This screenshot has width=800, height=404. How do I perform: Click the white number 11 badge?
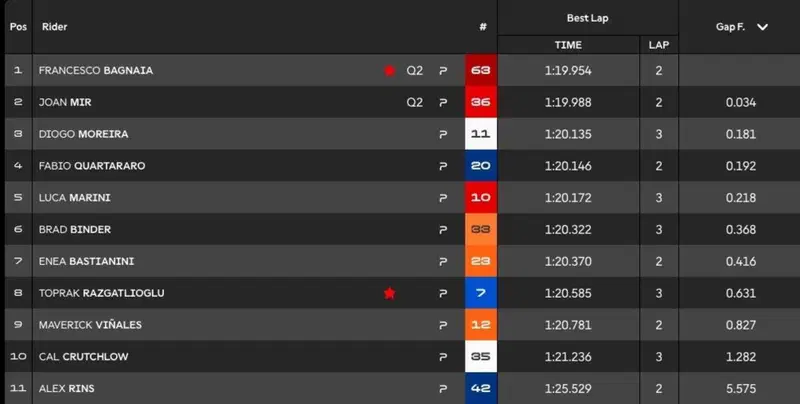pyautogui.click(x=481, y=134)
